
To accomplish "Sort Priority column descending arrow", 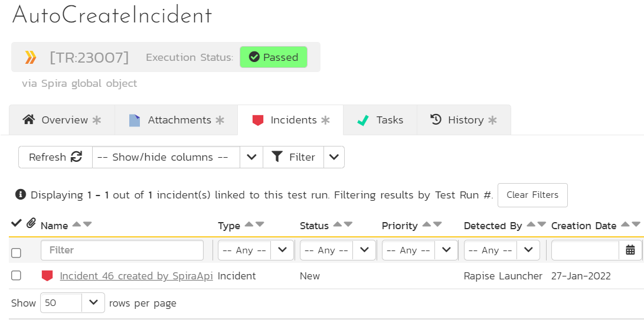I will pyautogui.click(x=437, y=225).
